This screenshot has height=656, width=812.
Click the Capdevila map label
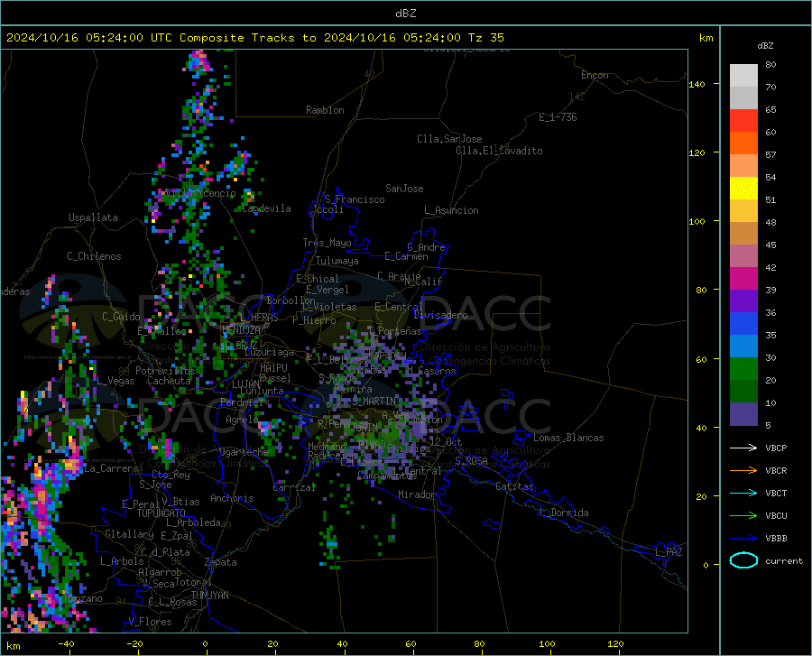coord(266,208)
